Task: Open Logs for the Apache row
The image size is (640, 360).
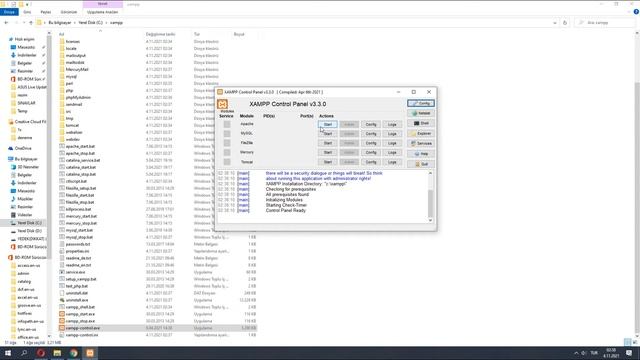Action: pyautogui.click(x=392, y=124)
